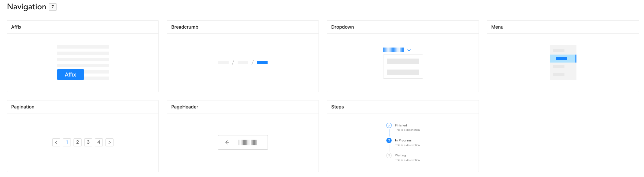644x177 pixels.
Task: Open the Breadcrumb card title
Action: point(185,27)
